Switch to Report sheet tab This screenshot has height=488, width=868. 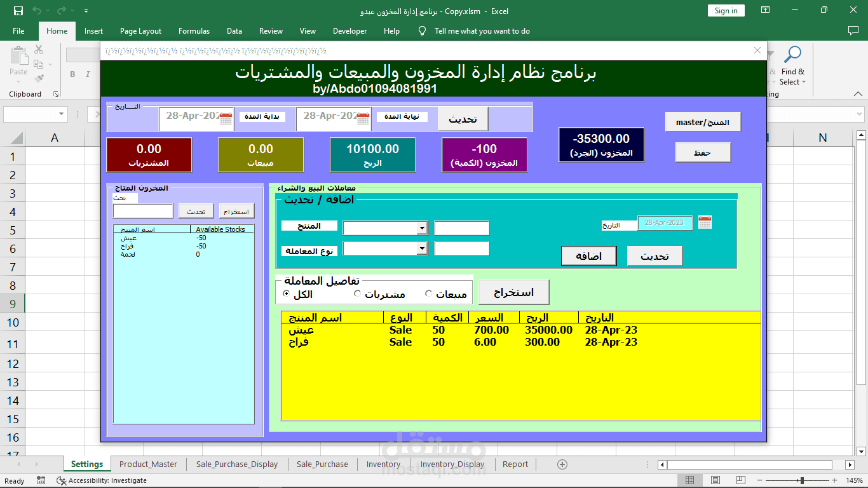point(515,464)
